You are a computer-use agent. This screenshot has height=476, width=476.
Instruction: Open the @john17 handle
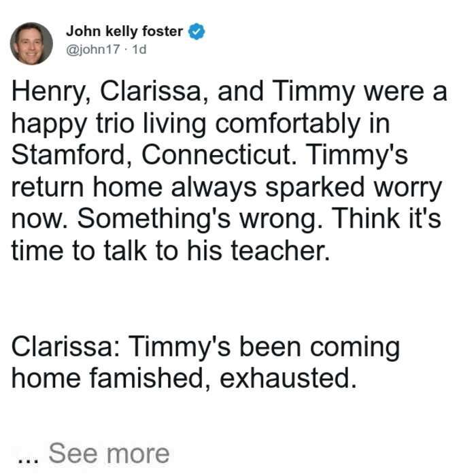(93, 49)
